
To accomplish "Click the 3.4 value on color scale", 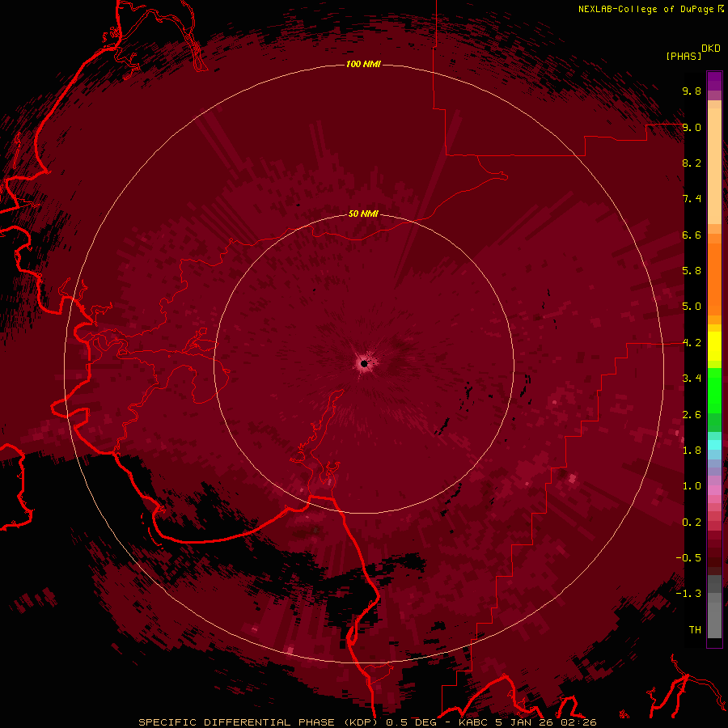I will point(692,379).
